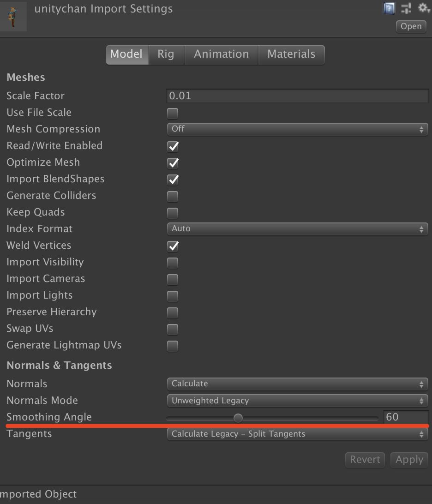The width and height of the screenshot is (432, 504).
Task: Click the Normals & Tangents header
Action: click(60, 366)
